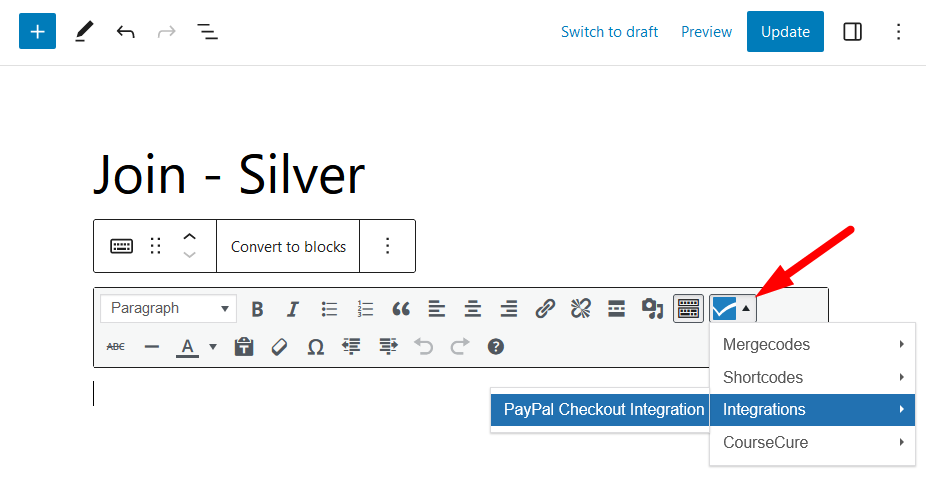Align text center
The width and height of the screenshot is (926, 504).
click(x=472, y=308)
